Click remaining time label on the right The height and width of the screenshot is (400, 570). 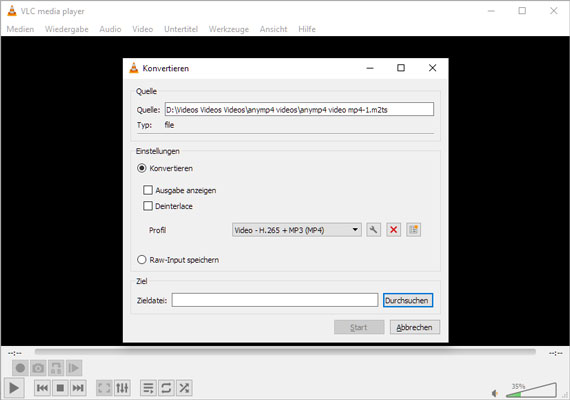556,353
